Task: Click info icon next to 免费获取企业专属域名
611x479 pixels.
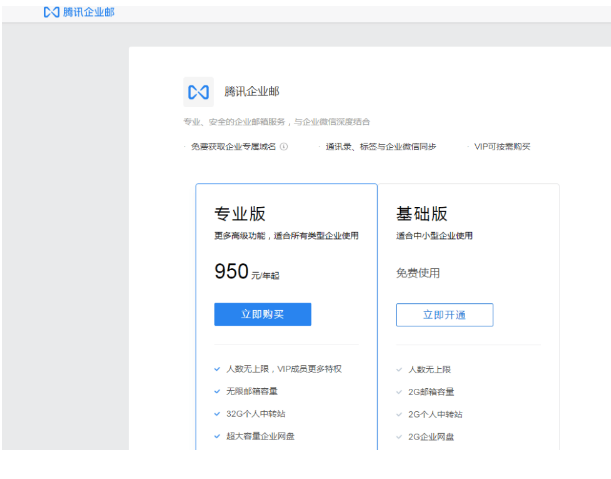Action: click(x=283, y=146)
